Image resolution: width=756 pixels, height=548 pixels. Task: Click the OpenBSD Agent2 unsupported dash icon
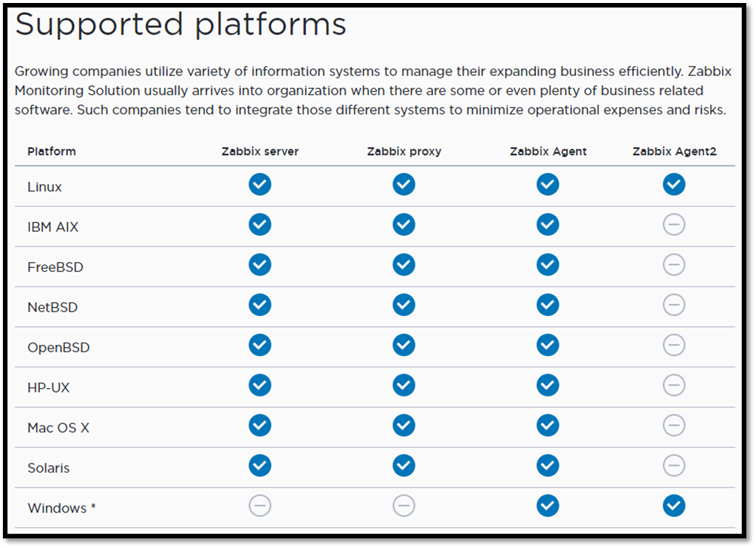[674, 345]
